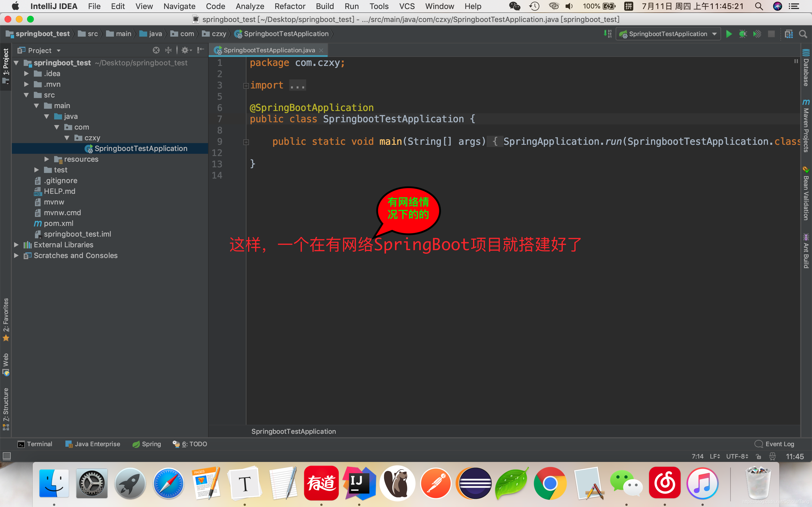Select pom.xml file in project tree
This screenshot has height=507, width=812.
[58, 223]
